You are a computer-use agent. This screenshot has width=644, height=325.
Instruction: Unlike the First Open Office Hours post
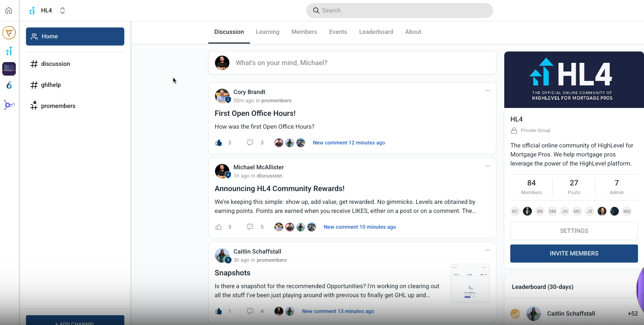[x=219, y=143]
